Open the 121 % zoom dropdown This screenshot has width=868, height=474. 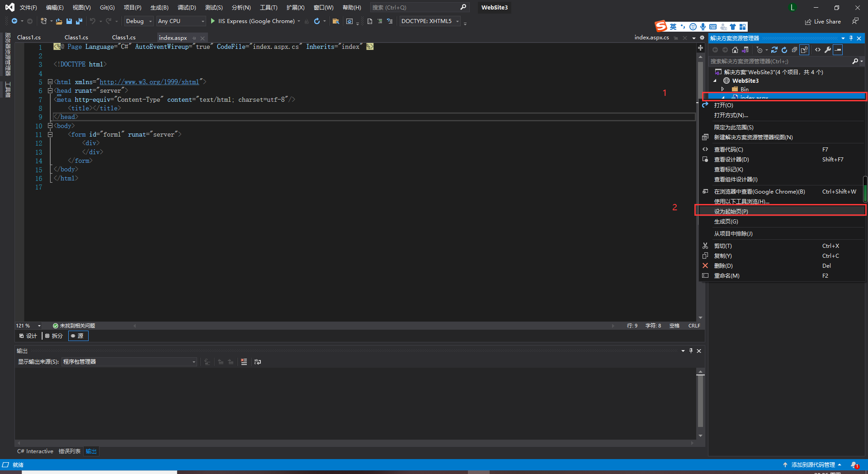click(39, 326)
